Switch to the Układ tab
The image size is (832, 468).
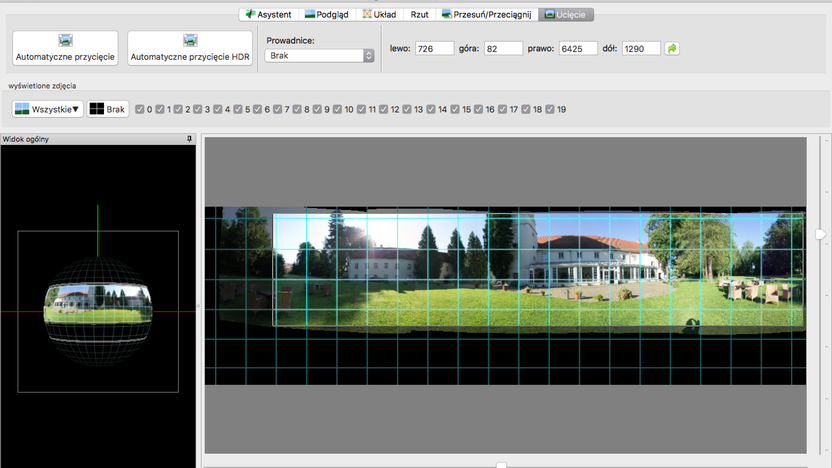coord(379,14)
